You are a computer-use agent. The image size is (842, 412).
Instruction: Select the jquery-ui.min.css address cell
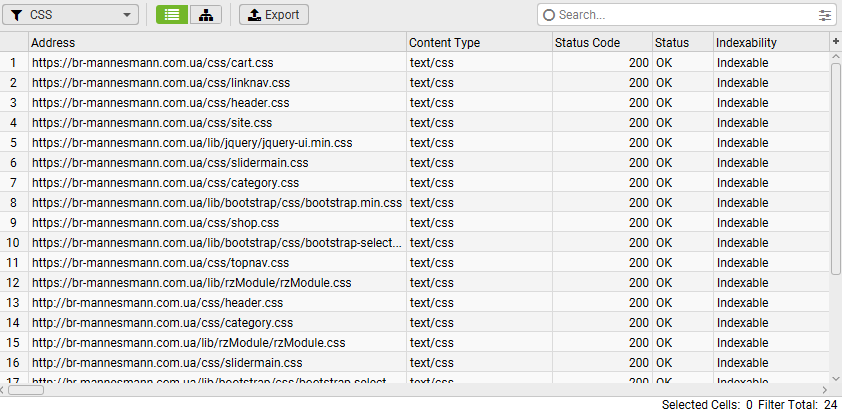217,143
